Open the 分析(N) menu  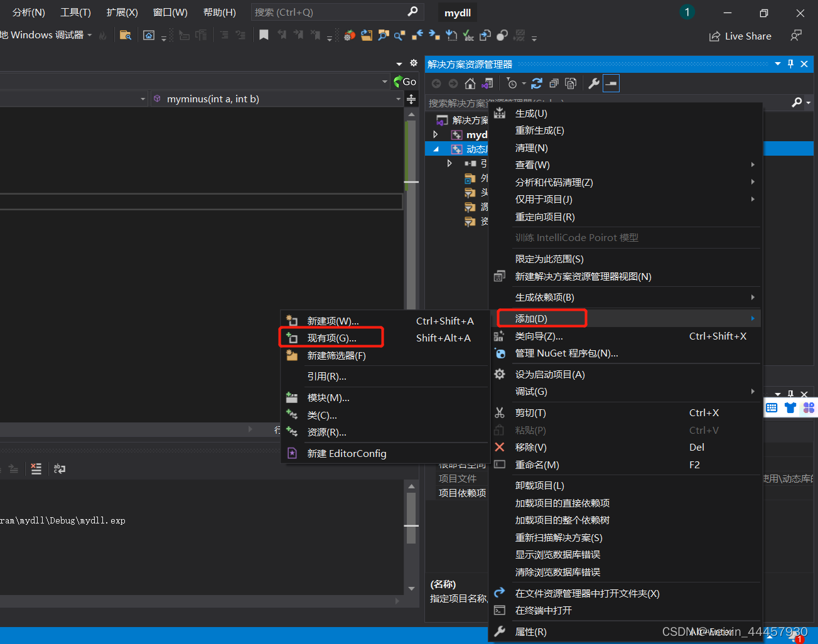(x=29, y=13)
